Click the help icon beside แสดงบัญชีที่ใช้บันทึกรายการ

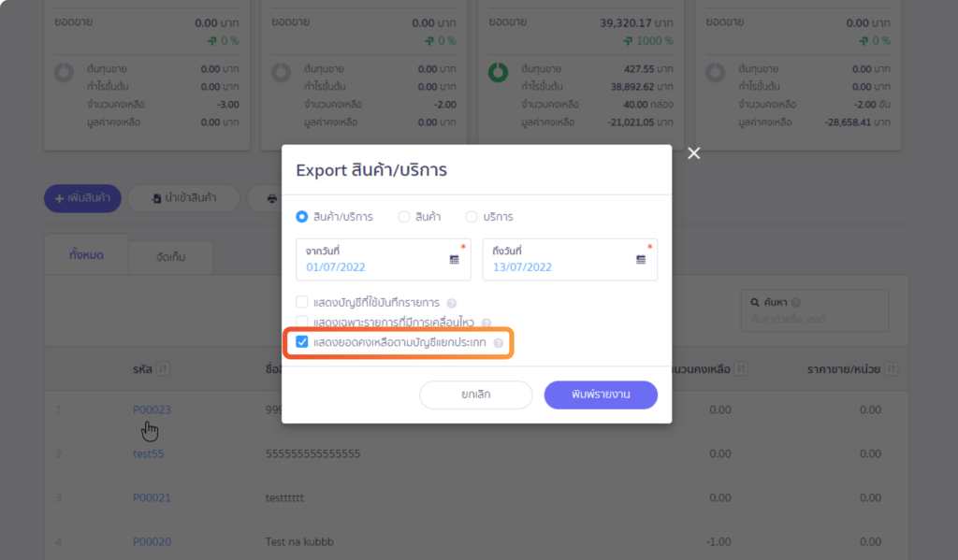point(452,303)
